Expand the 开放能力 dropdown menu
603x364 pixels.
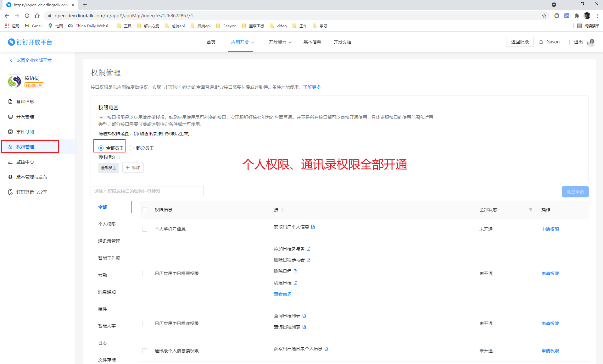280,42
